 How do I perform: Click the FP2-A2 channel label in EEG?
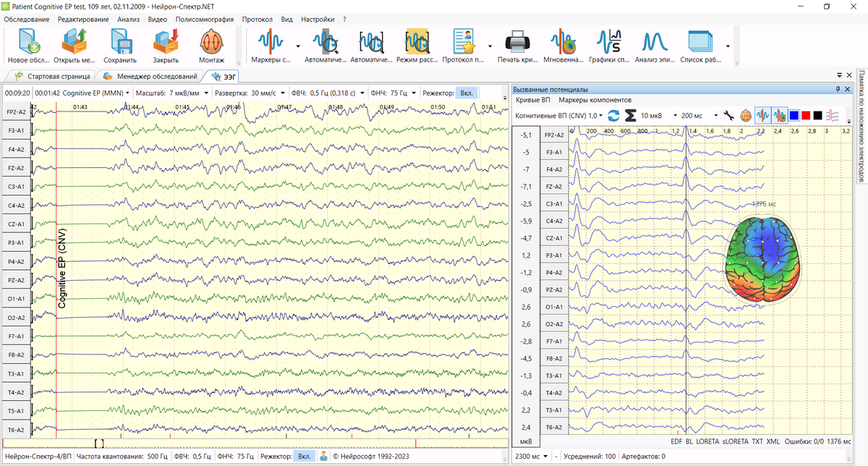(x=16, y=112)
